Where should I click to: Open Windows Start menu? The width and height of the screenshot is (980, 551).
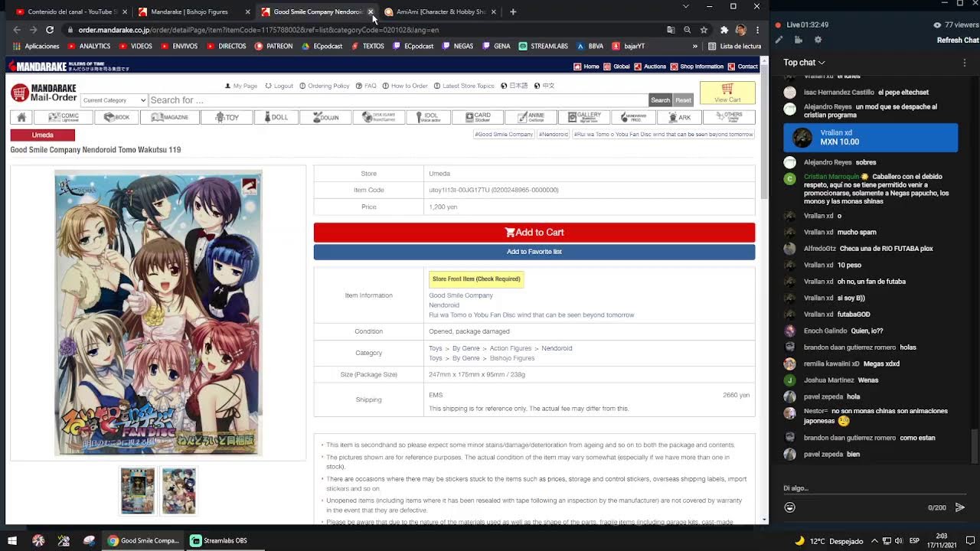(x=12, y=540)
